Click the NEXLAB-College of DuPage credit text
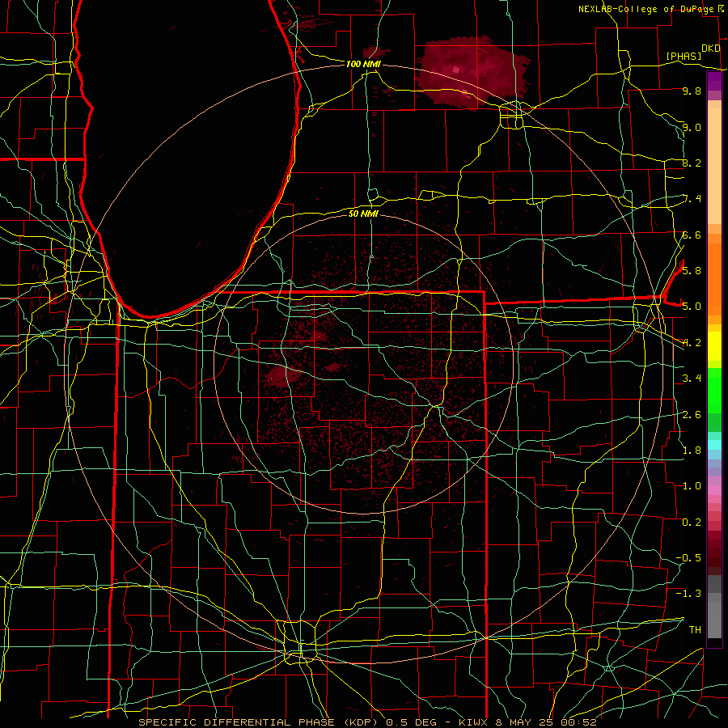Screen dimensions: 728x728 coord(646,9)
